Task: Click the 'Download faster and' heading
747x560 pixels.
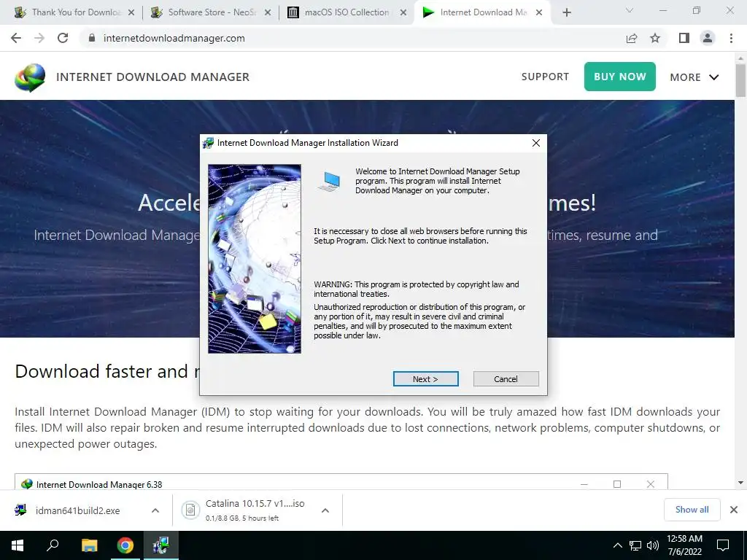Action: pyautogui.click(x=101, y=371)
